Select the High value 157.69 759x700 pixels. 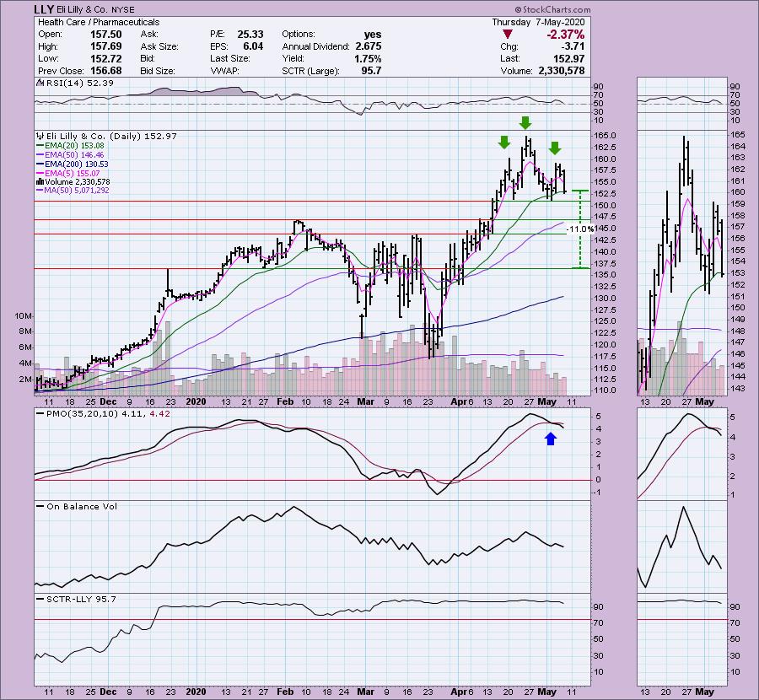coord(105,46)
